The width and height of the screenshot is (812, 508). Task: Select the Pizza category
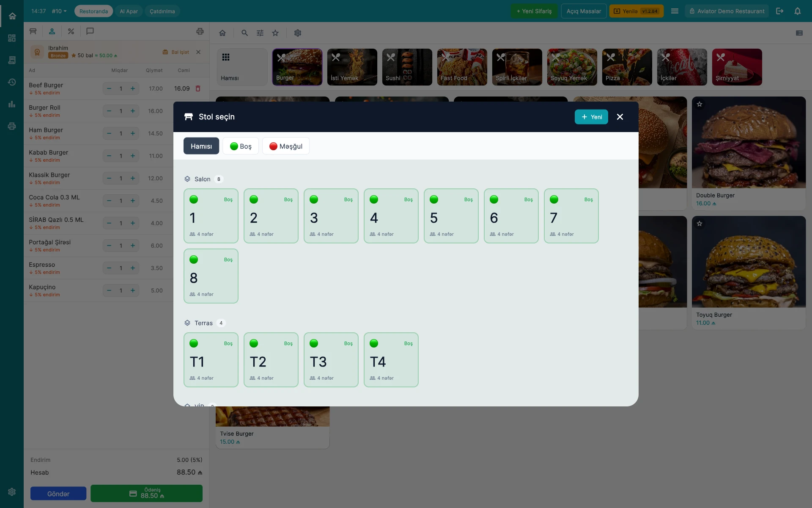click(627, 67)
